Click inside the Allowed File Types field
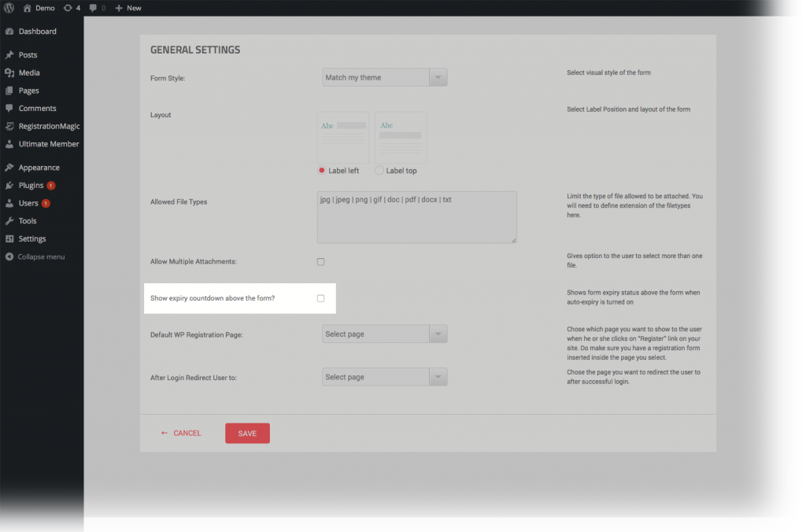This screenshot has height=532, width=806. [x=416, y=216]
